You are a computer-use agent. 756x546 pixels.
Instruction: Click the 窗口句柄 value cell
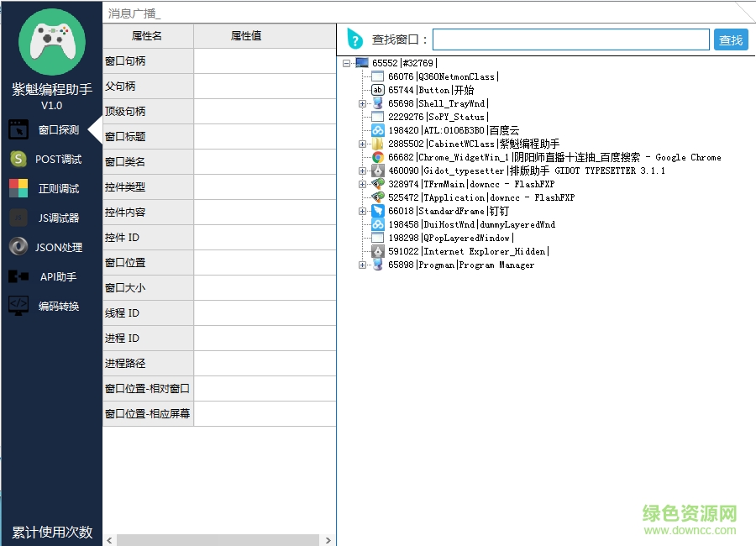coord(265,60)
